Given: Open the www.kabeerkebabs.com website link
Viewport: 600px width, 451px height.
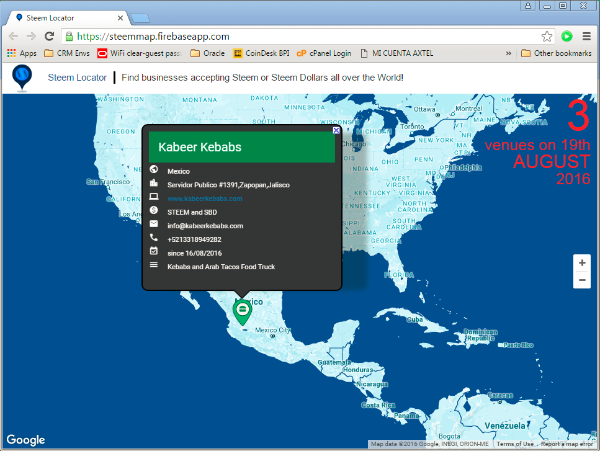Looking at the screenshot, I should click(x=205, y=199).
